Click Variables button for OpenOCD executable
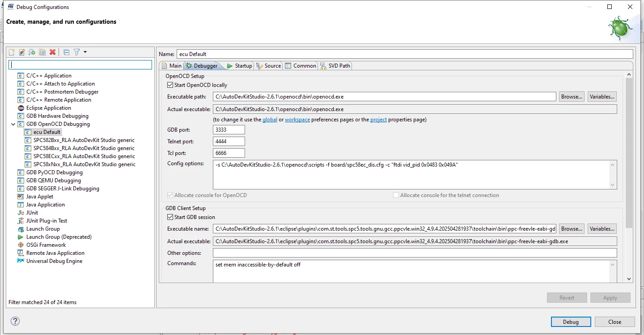The width and height of the screenshot is (644, 335). [x=602, y=97]
